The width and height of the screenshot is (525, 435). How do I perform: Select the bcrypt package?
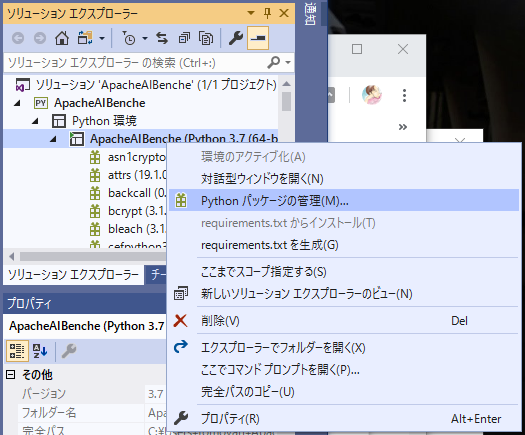point(137,211)
